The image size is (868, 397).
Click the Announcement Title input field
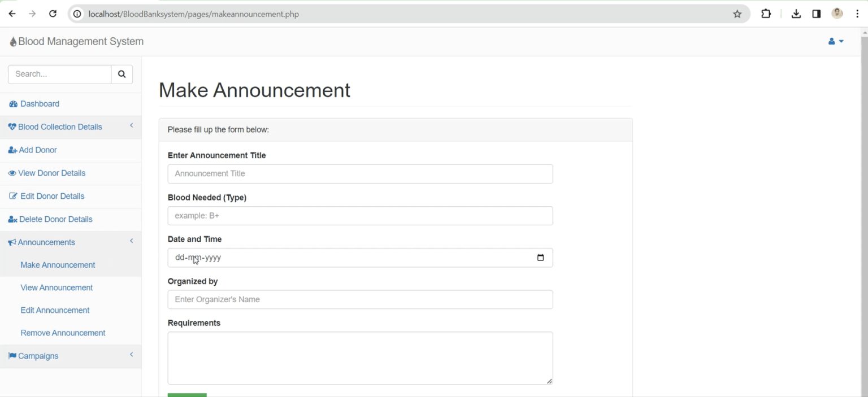[x=360, y=173]
